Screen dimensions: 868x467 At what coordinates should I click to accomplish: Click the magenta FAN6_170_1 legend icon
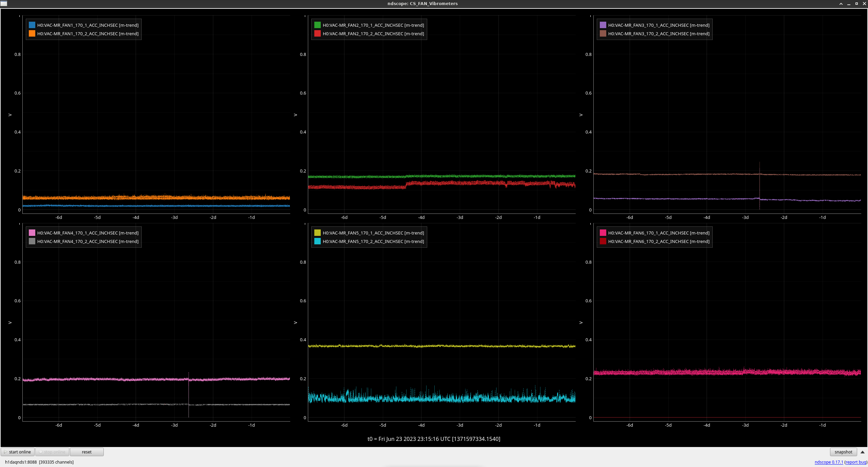(603, 233)
